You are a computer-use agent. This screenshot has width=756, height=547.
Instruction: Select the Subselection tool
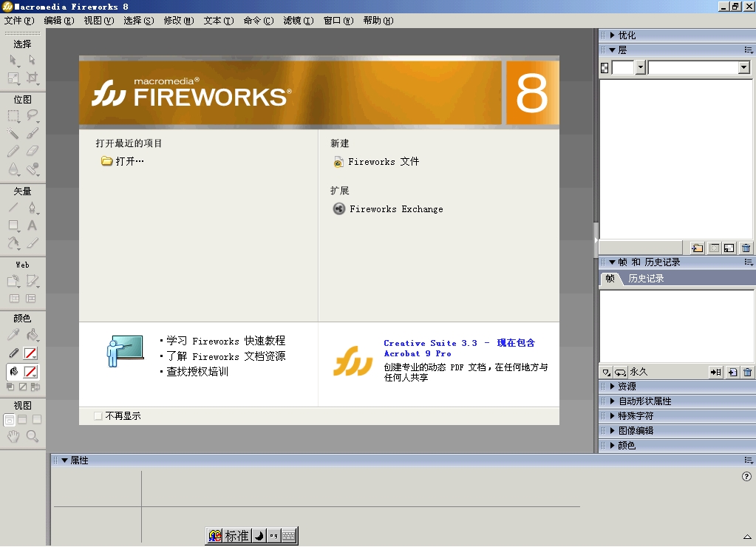coord(32,61)
